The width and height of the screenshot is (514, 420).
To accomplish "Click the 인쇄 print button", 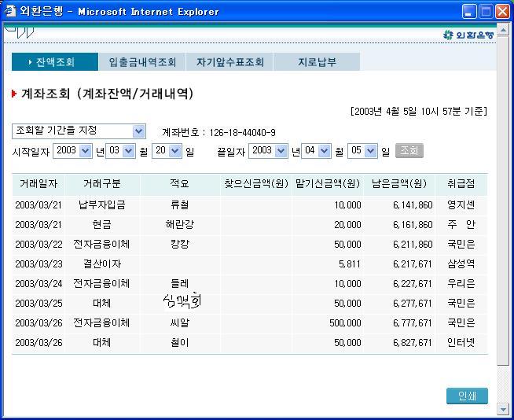I will pos(467,396).
